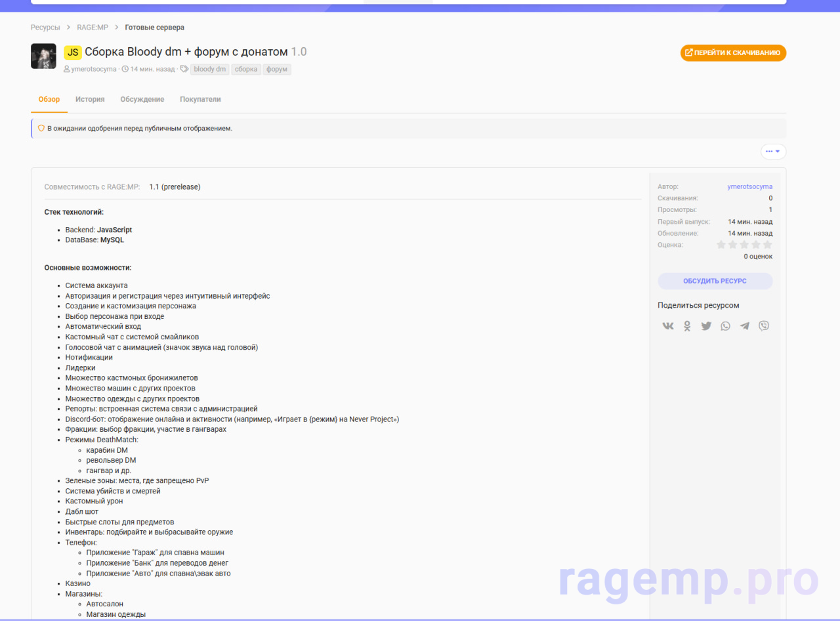Click the yellow JS prefix badge
The width and height of the screenshot is (840, 630).
click(73, 52)
